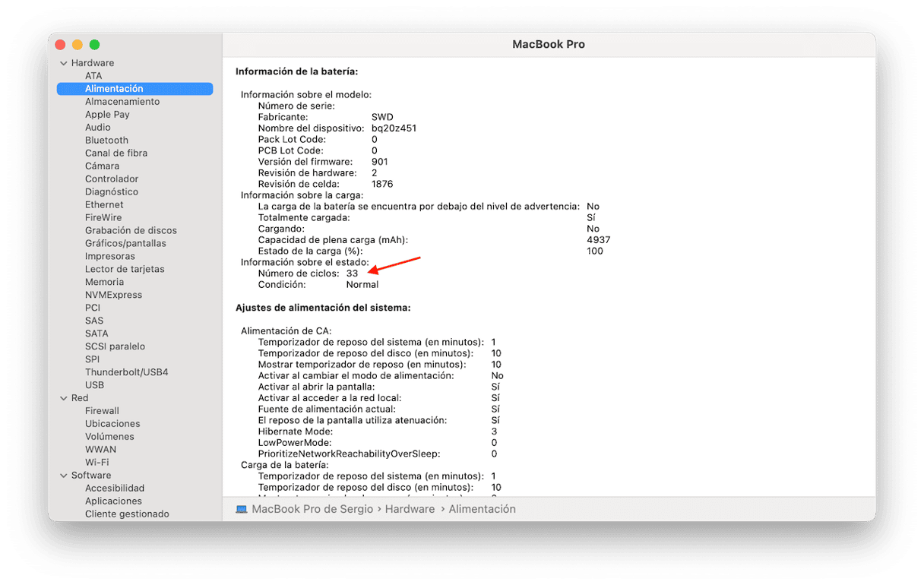Image resolution: width=924 pixels, height=585 pixels.
Task: Click Estado de la carga value 100
Action: click(x=594, y=251)
